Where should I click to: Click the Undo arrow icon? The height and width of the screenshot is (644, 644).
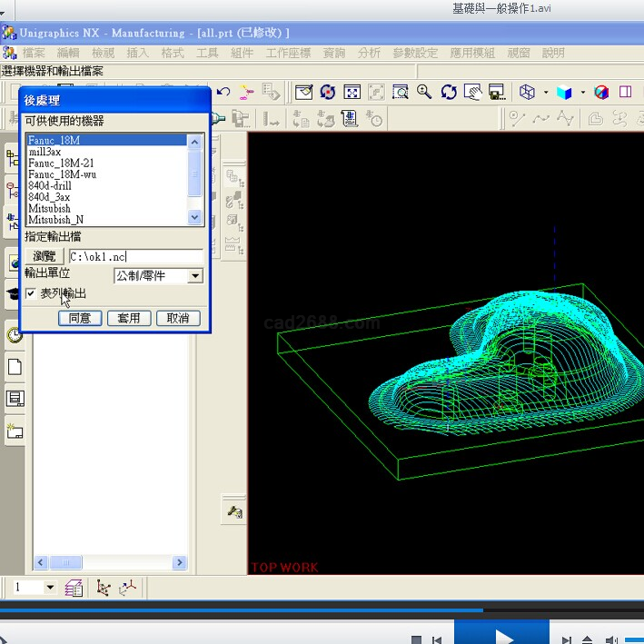click(x=223, y=92)
